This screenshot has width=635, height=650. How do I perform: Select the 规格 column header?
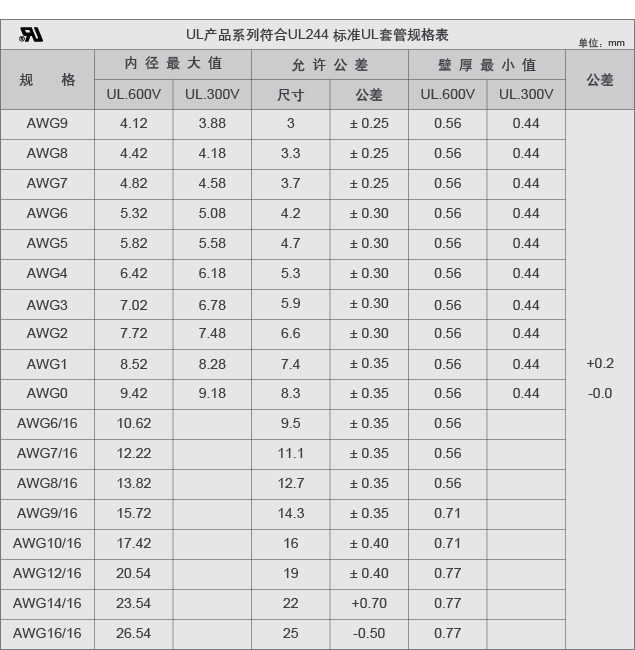[47, 79]
